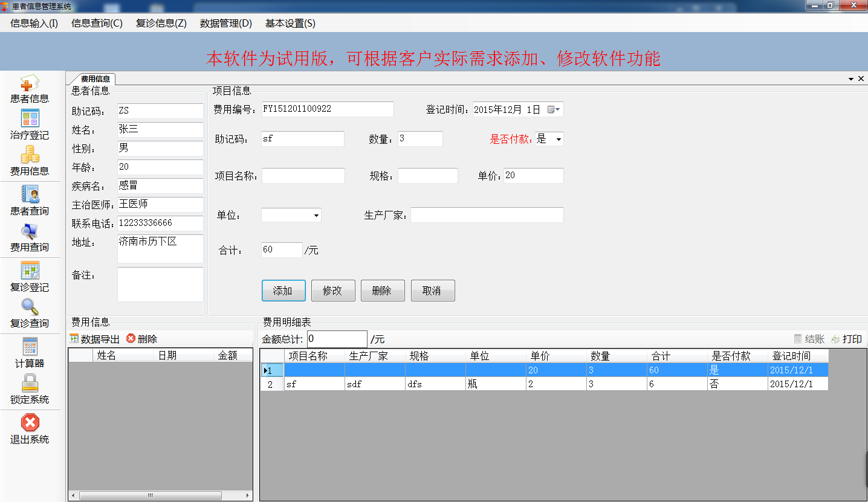Image resolution: width=868 pixels, height=502 pixels.
Task: Click the 单价 input field
Action: pyautogui.click(x=533, y=176)
